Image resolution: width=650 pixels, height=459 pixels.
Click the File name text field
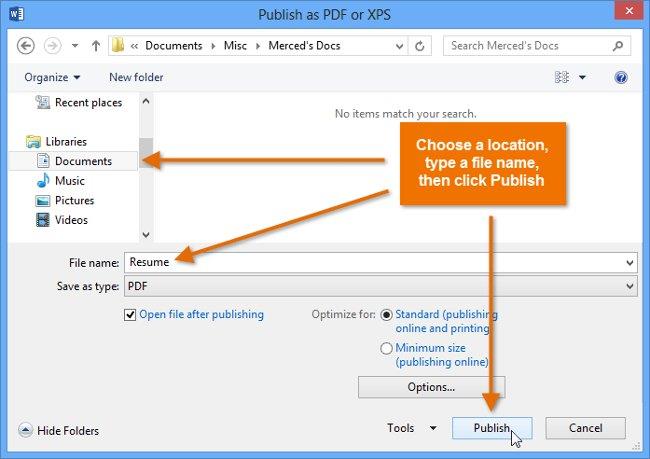tap(381, 262)
